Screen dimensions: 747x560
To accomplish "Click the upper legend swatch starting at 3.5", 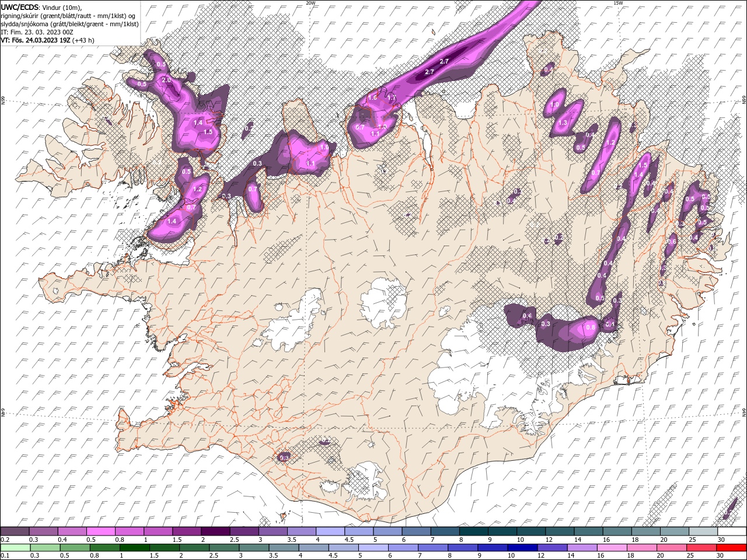I will (x=301, y=531).
